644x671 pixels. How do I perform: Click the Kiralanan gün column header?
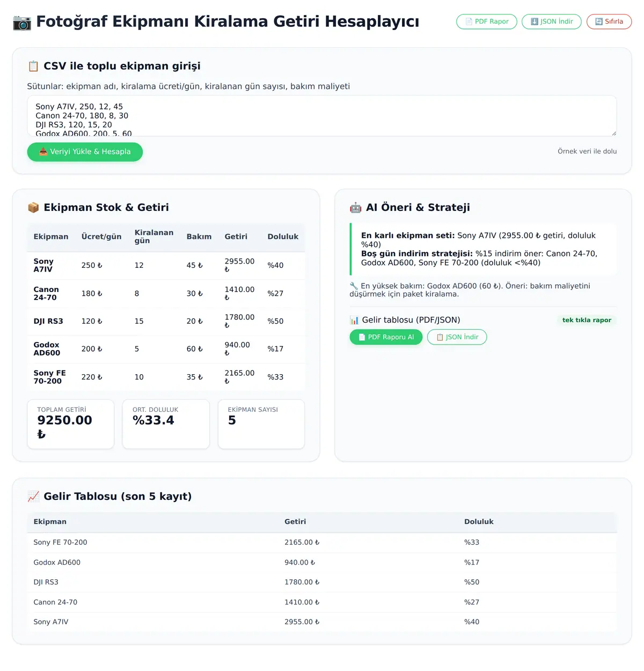154,237
